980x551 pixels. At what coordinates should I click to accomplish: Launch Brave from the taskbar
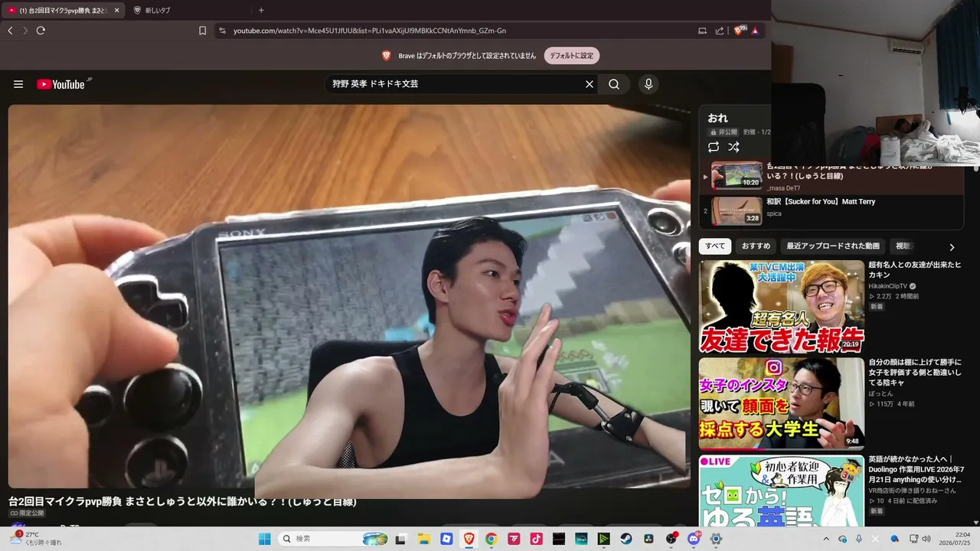click(x=469, y=539)
